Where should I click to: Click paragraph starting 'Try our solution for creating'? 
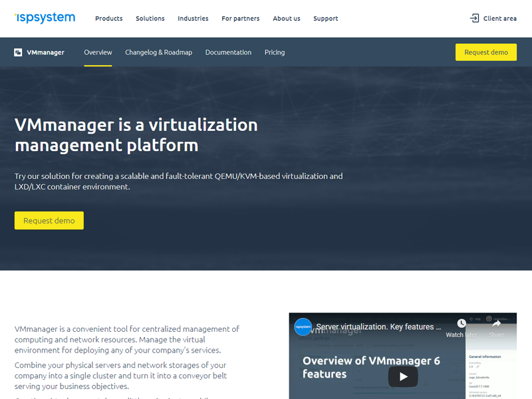[x=178, y=181]
